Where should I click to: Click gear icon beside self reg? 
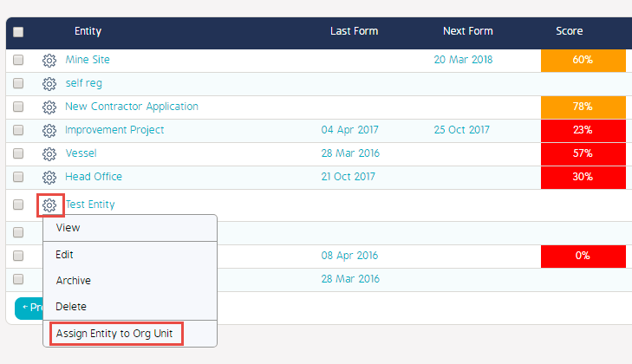[x=49, y=84]
